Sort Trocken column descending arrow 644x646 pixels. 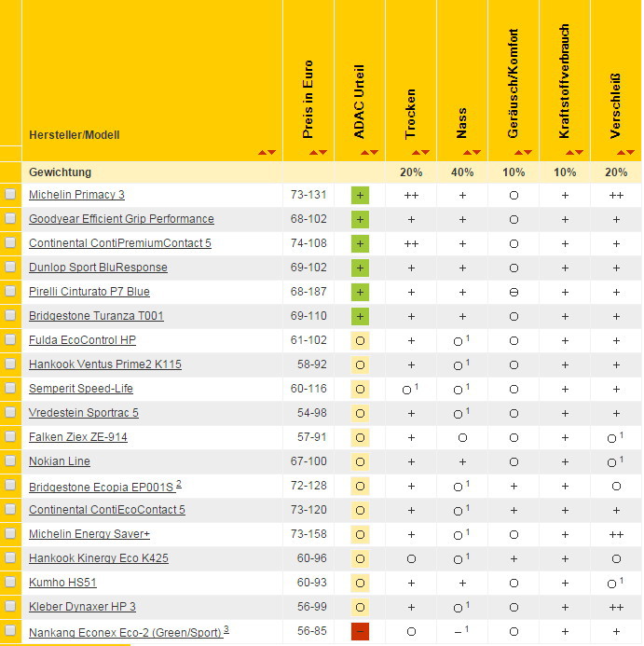coord(426,153)
